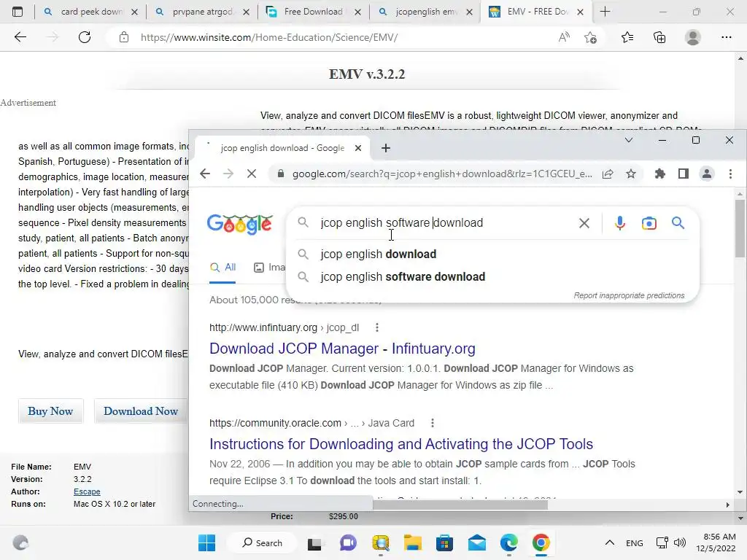
Task: Open Mail app from taskbar
Action: tap(477, 542)
